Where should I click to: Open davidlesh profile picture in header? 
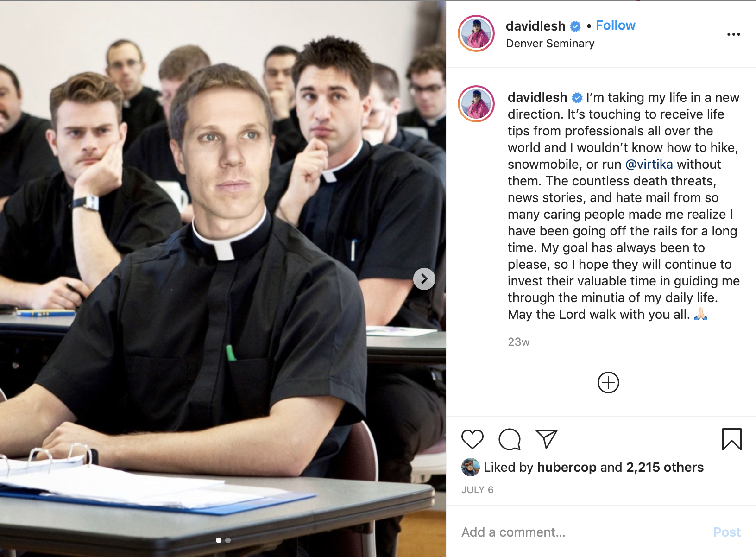(476, 33)
